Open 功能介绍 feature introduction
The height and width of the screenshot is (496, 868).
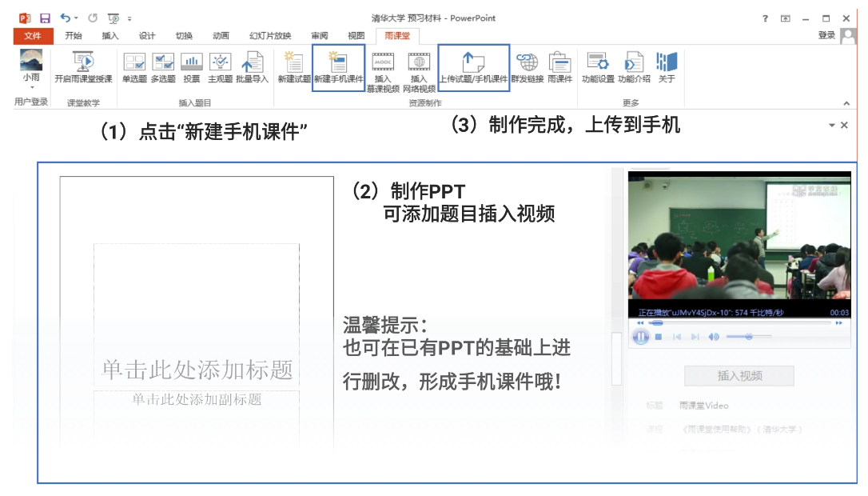(634, 67)
